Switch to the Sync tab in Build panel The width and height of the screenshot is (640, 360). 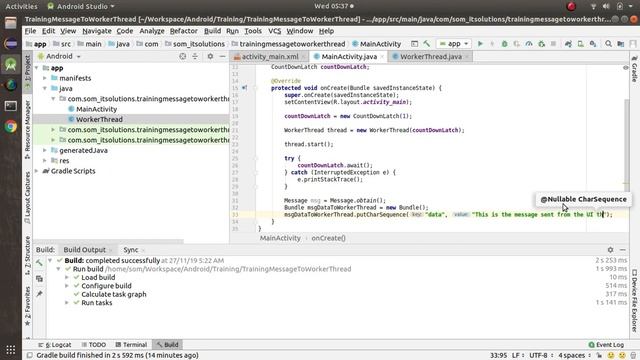(x=131, y=250)
